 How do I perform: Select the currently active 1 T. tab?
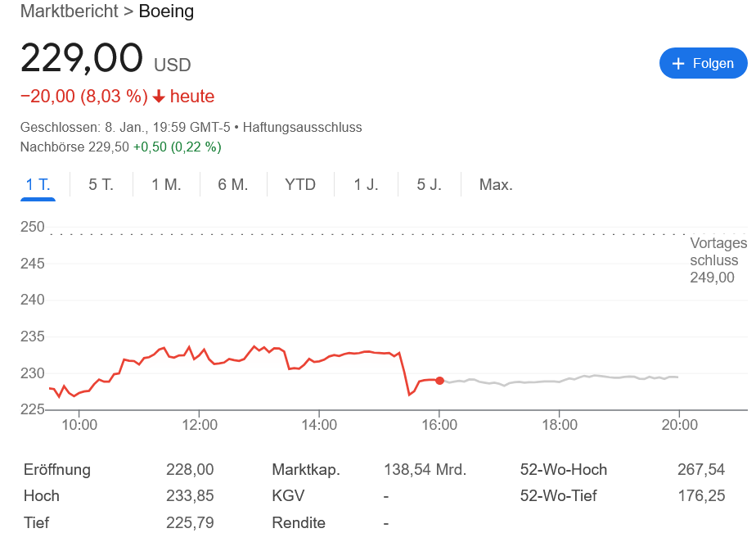click(x=37, y=184)
